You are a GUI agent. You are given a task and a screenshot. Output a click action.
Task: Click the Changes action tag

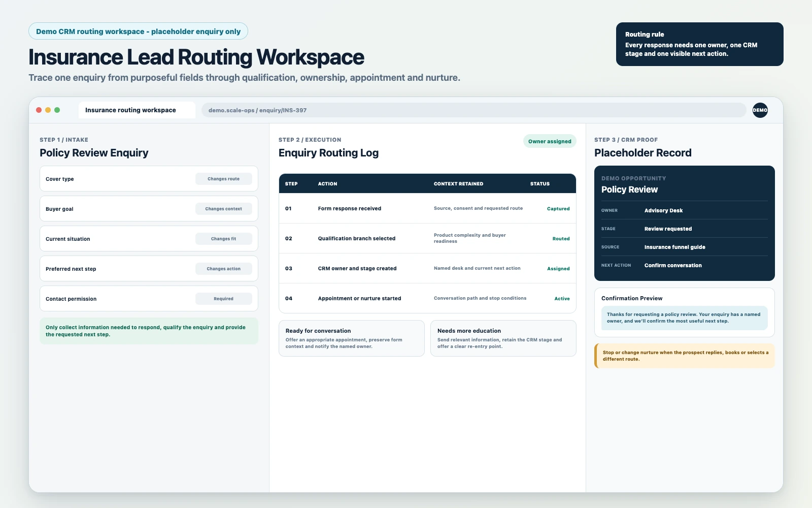[x=224, y=269]
